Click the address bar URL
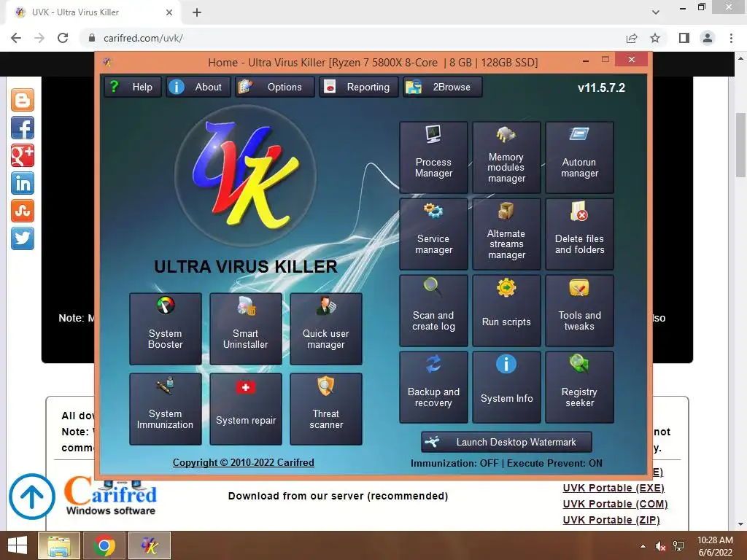 pos(144,38)
